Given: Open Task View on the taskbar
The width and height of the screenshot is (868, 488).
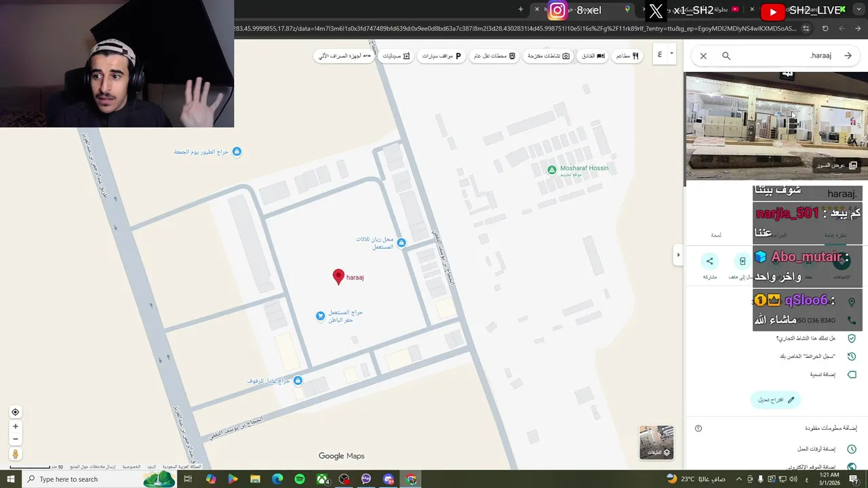Looking at the screenshot, I should [x=188, y=479].
